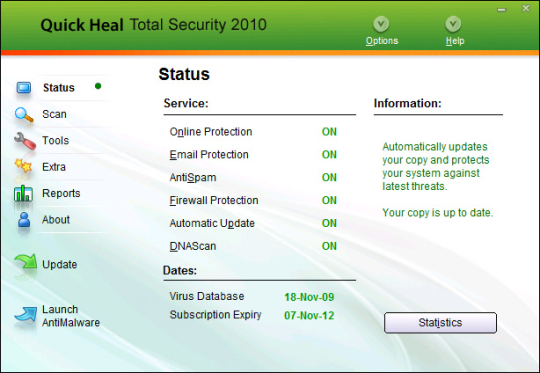This screenshot has width=540, height=373.
Task: Click the Extra stars icon
Action: [x=23, y=166]
